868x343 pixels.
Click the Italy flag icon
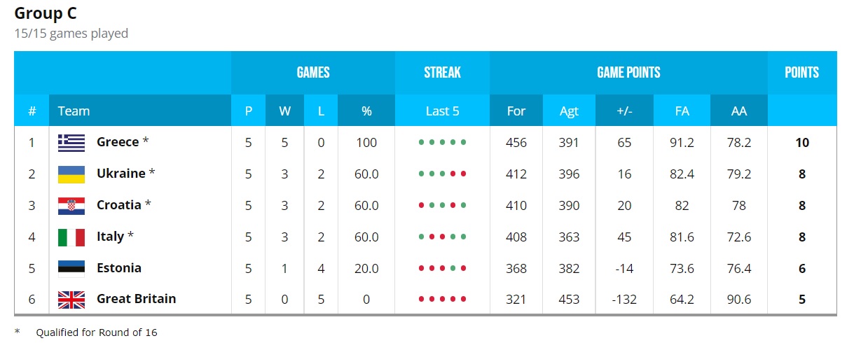coord(71,237)
